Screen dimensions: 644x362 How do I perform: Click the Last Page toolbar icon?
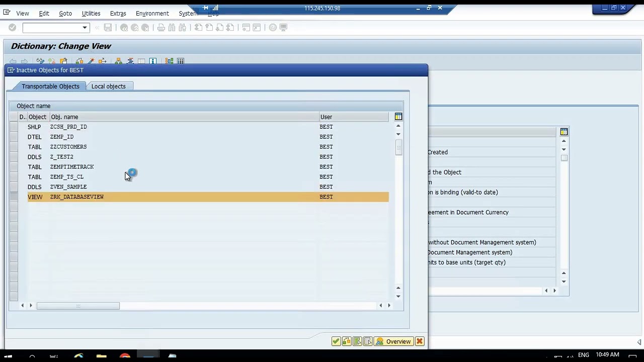pos(230,28)
